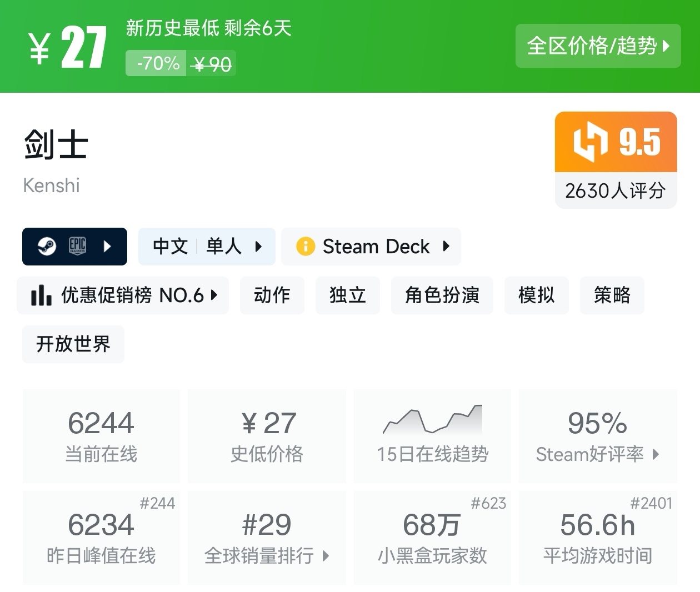Image resolution: width=700 pixels, height=592 pixels.
Task: Expand the 中文 单人 language options
Action: pyautogui.click(x=207, y=246)
